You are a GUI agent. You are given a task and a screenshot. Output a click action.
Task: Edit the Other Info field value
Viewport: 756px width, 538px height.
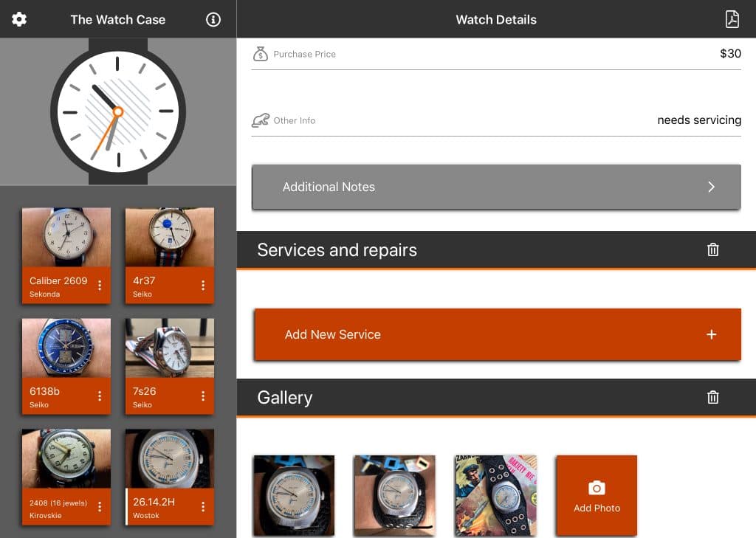click(698, 120)
